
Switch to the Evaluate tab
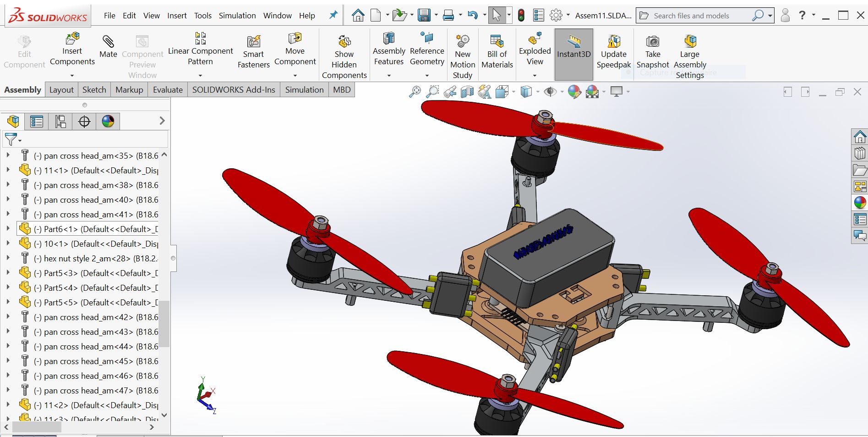coord(168,90)
